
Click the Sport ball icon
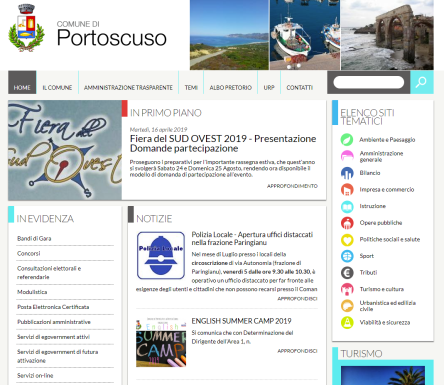click(x=347, y=256)
